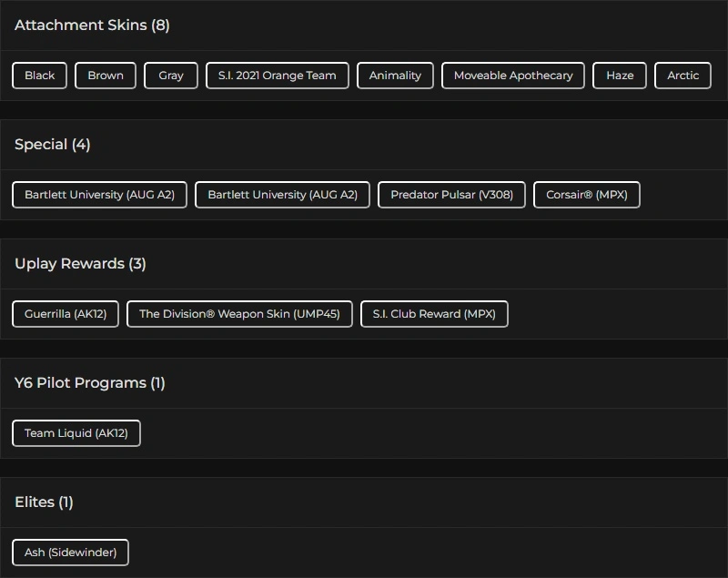728x578 pixels.
Task: Choose the Moveable Apothecary skin
Action: tap(513, 76)
